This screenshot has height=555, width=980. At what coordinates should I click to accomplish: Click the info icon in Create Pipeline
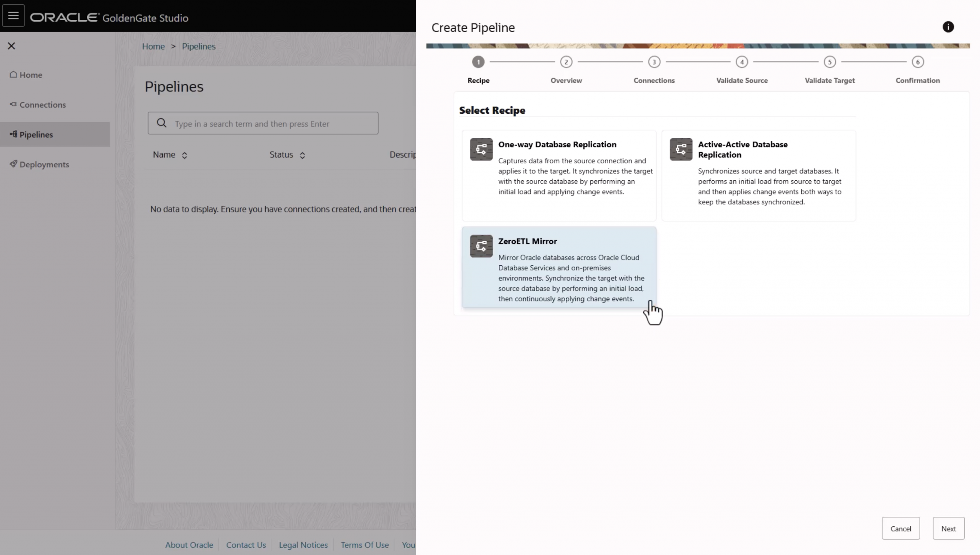[949, 27]
